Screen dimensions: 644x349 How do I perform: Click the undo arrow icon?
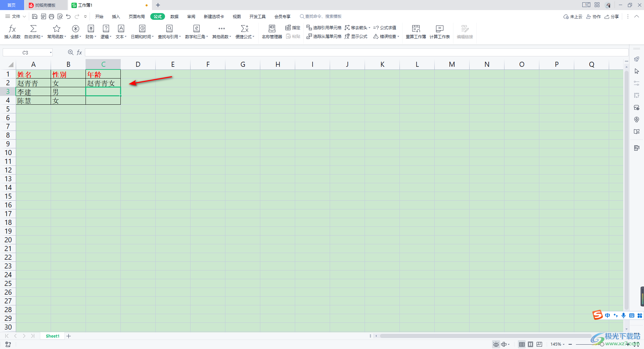point(68,16)
